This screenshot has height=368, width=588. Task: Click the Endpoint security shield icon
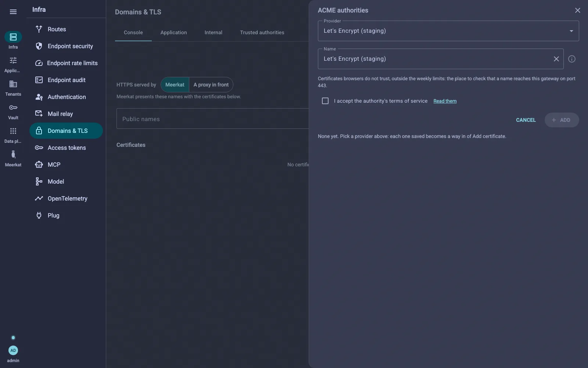pos(39,46)
